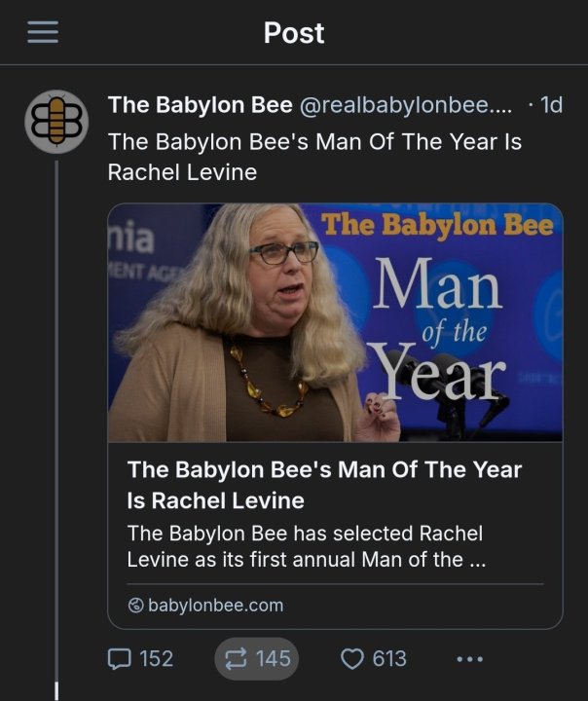Open the bold link card article title
Viewport: 588px width, 701px height.
324,485
